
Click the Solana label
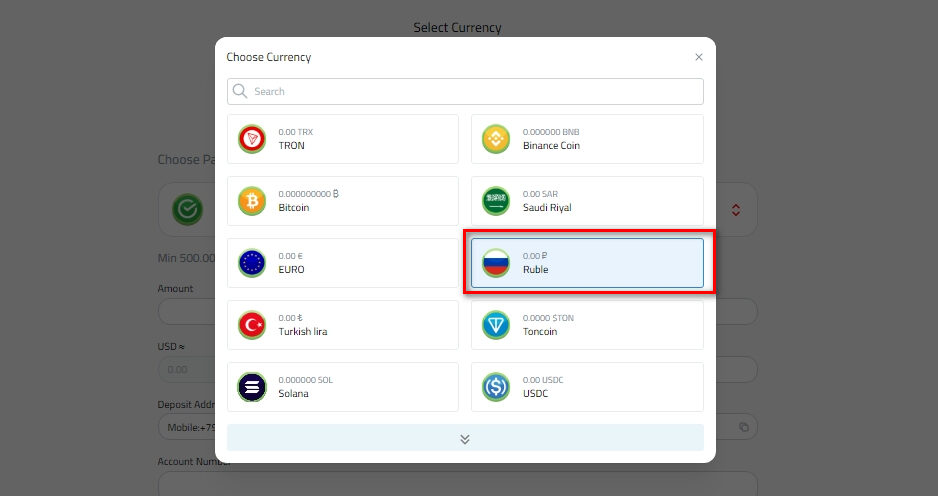click(293, 394)
